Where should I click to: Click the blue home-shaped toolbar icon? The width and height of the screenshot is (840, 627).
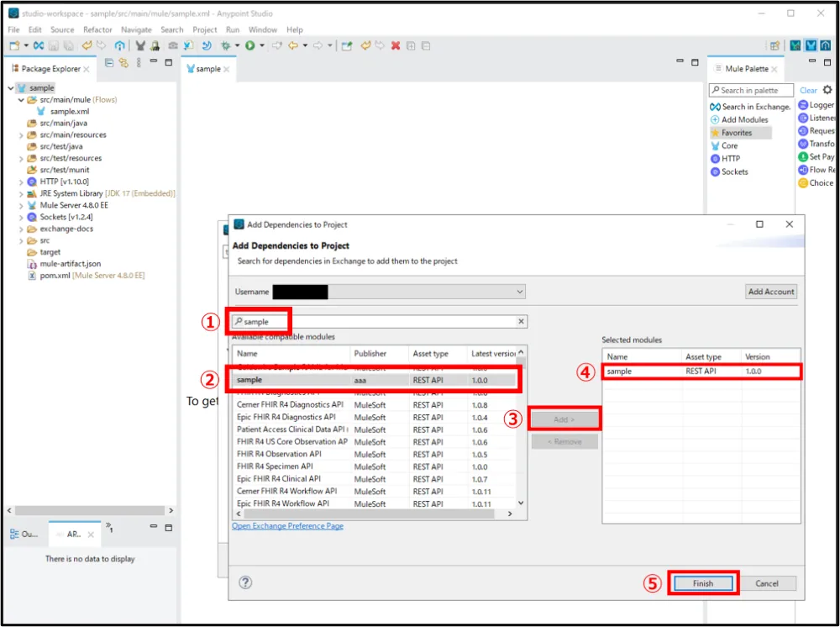coord(119,46)
